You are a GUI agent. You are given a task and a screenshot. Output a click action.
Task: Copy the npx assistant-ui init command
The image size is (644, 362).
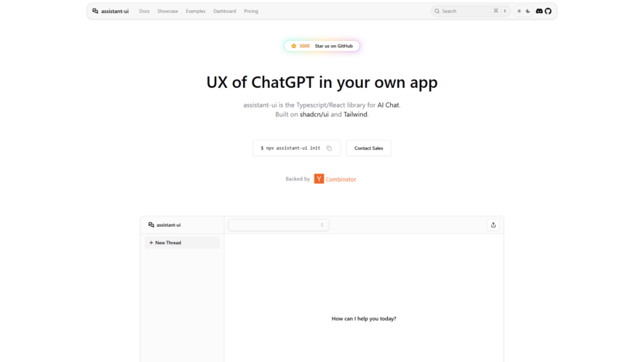(329, 148)
